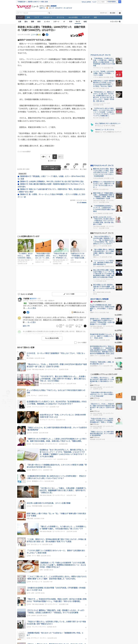Viewport: 138px width, 644px height.
Task: Open 購入履歴 link
Action: [112, 13]
